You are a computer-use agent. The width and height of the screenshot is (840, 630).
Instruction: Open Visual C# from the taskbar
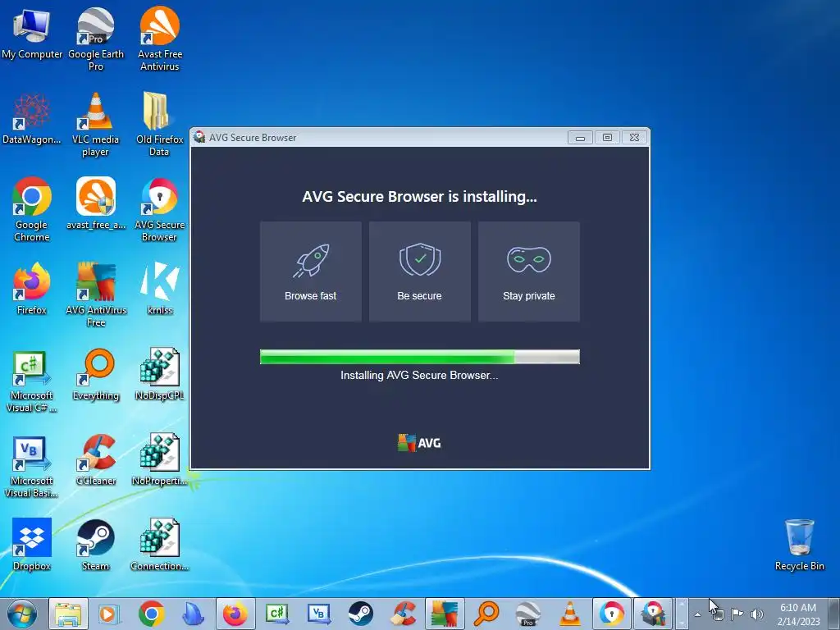click(277, 614)
